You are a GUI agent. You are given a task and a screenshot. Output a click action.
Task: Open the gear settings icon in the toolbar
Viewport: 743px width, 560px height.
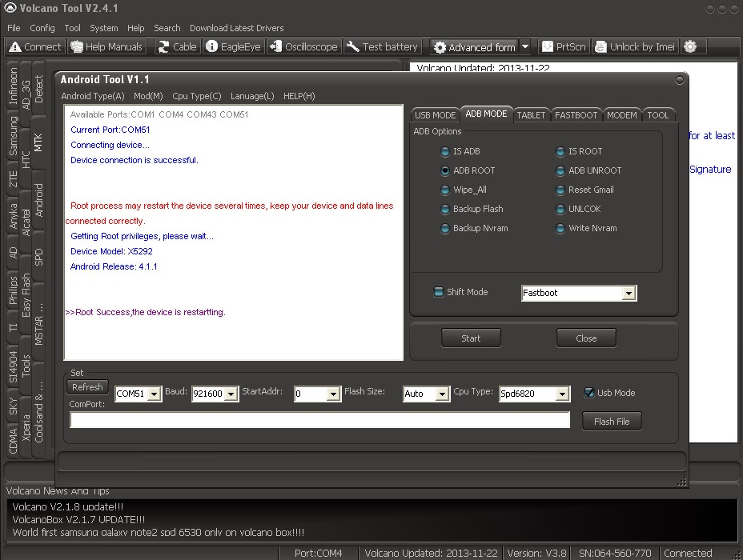point(690,47)
